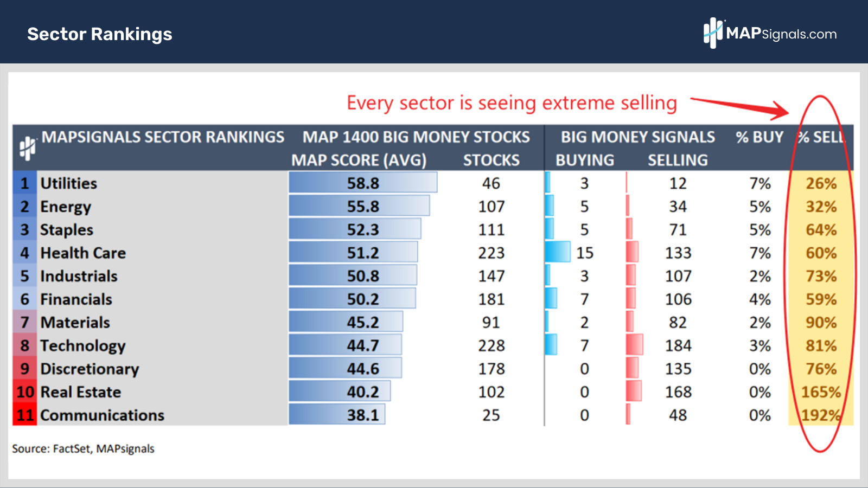The image size is (868, 488).
Task: Select the Staples sector row label
Action: pos(67,230)
